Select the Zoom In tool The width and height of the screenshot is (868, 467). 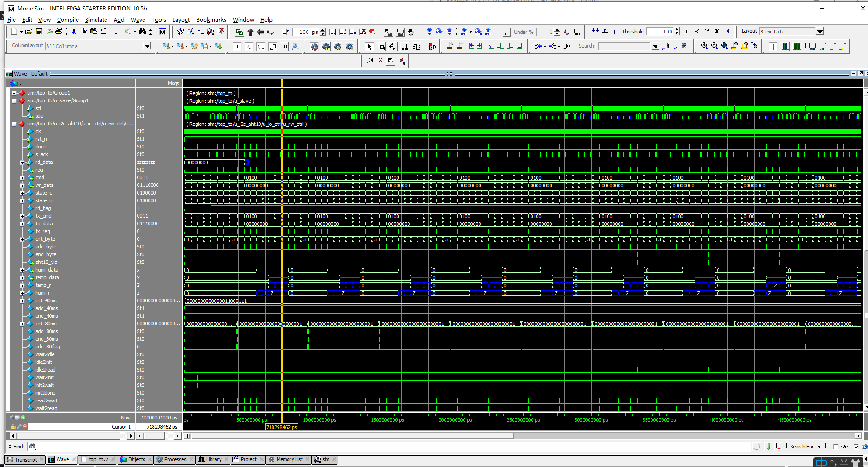705,47
